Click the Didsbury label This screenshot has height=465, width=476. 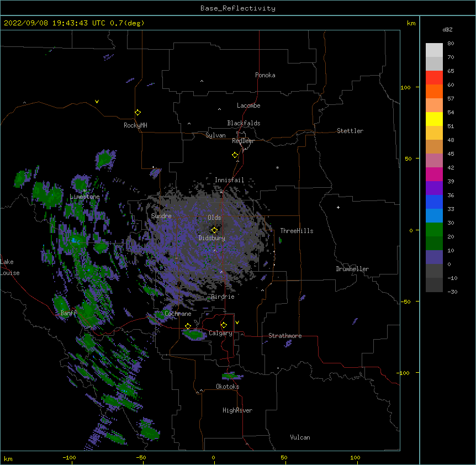[x=212, y=238]
